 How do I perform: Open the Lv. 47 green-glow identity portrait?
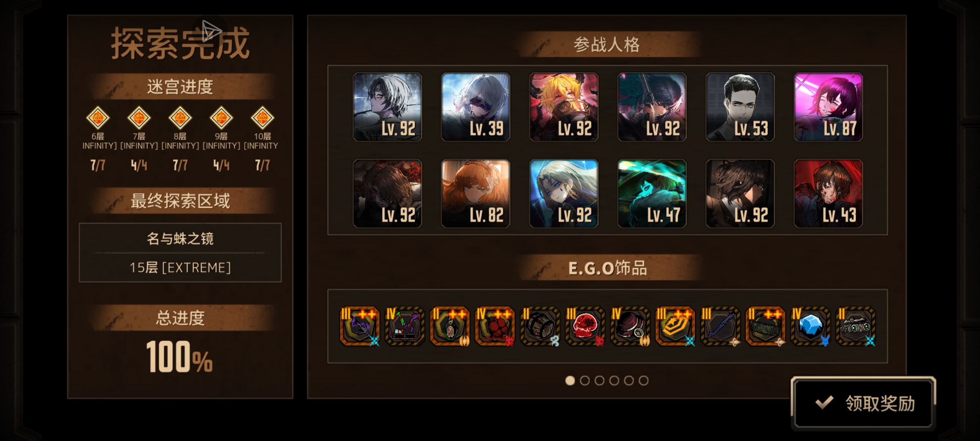tap(652, 194)
